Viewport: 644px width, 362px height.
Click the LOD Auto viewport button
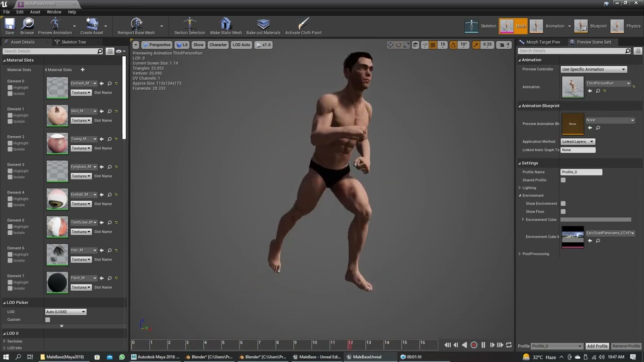[241, 45]
